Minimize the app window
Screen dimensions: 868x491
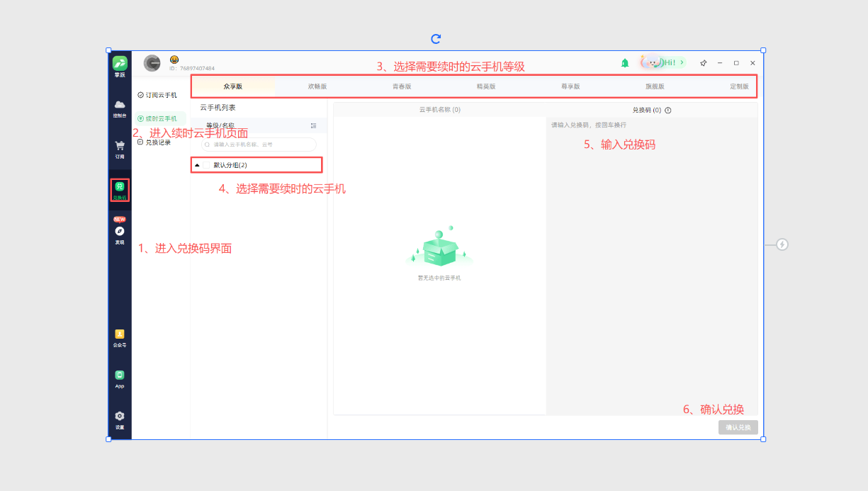[x=720, y=63]
